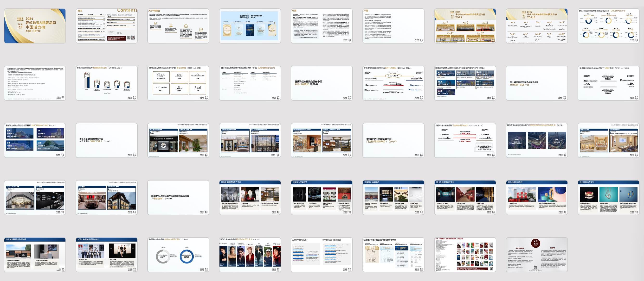The width and height of the screenshot is (644, 281).
Task: Select the 关于华丽志 slide thumbnail
Action: [x=178, y=26]
